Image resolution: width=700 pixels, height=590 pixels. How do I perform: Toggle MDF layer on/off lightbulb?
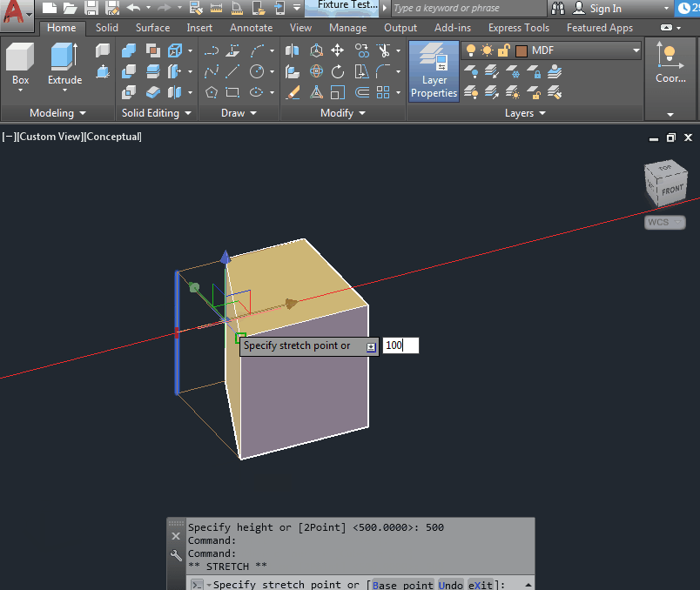[x=470, y=50]
